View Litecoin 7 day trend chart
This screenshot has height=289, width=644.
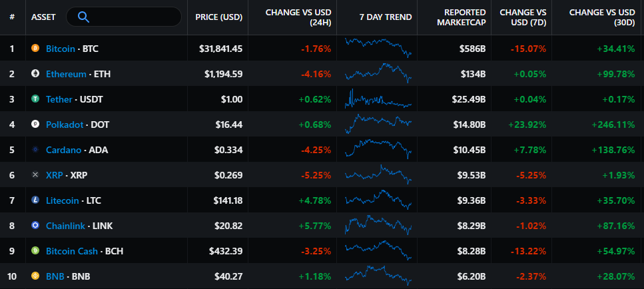pyautogui.click(x=379, y=200)
